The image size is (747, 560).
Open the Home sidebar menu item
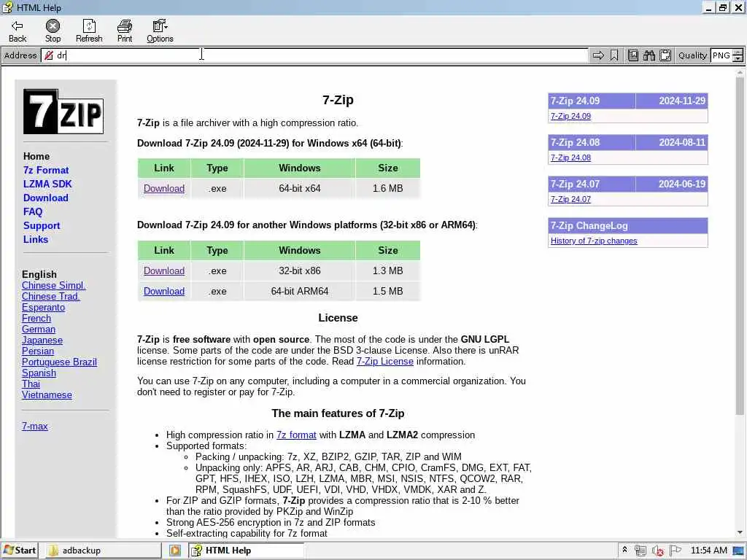point(36,156)
